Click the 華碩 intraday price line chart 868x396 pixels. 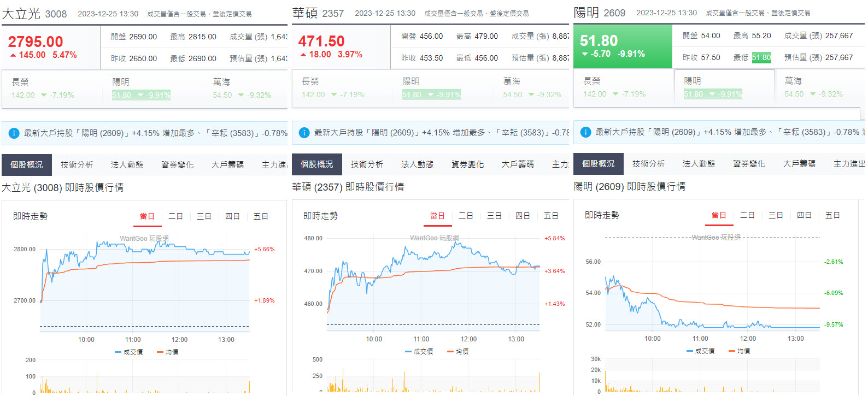click(433, 283)
